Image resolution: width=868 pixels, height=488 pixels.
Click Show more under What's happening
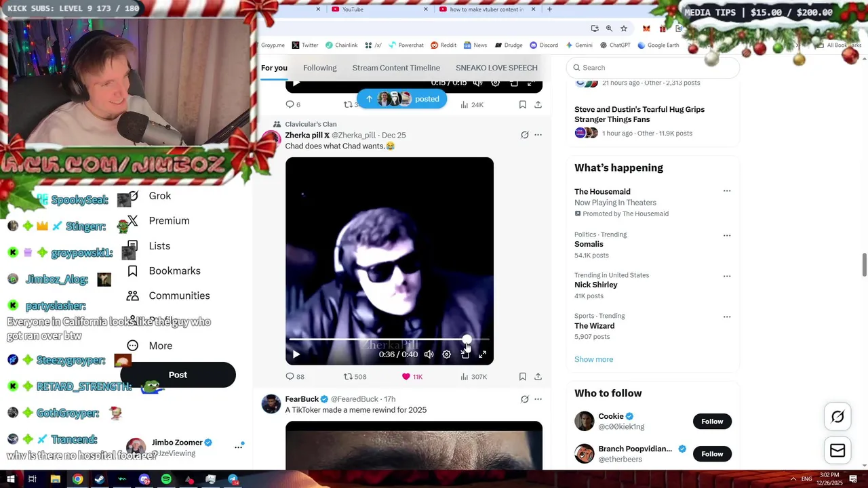pyautogui.click(x=593, y=359)
